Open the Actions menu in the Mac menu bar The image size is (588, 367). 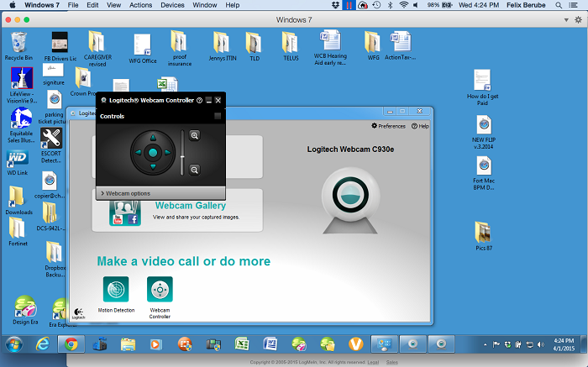[x=140, y=5]
